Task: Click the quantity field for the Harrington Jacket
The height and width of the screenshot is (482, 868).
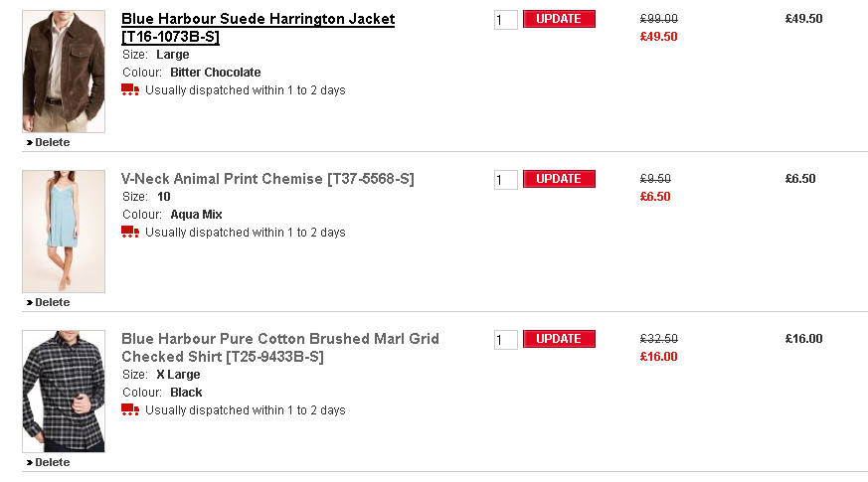Action: pos(505,20)
